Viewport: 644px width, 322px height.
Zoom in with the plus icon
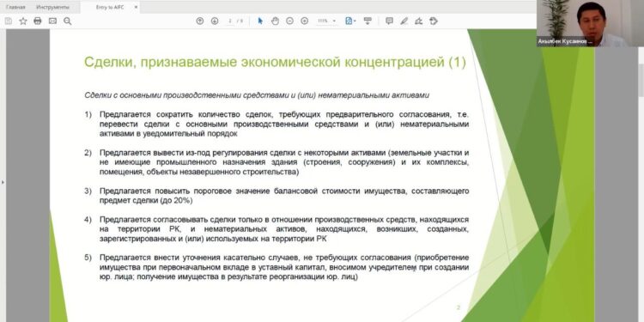(x=304, y=21)
